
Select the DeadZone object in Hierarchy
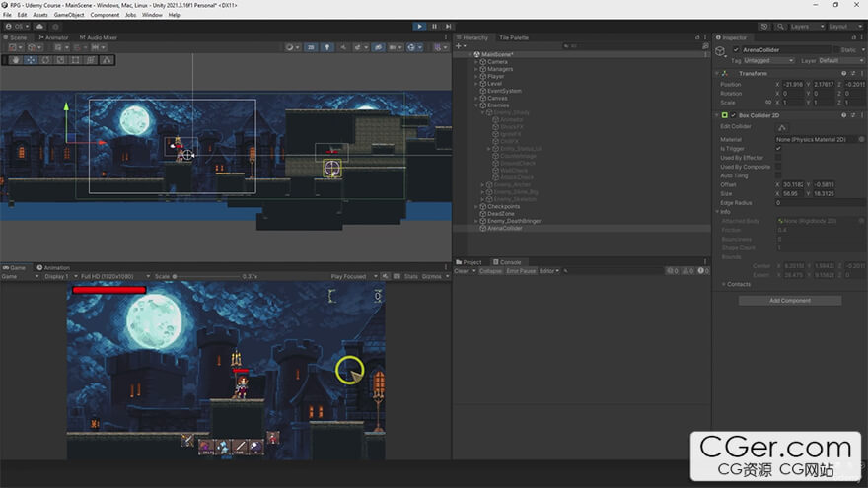pyautogui.click(x=500, y=214)
